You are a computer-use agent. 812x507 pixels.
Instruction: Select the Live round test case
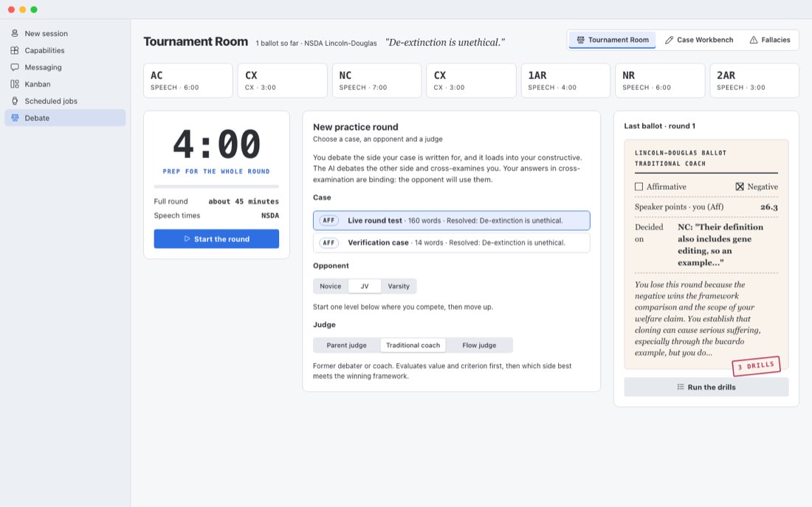(452, 220)
